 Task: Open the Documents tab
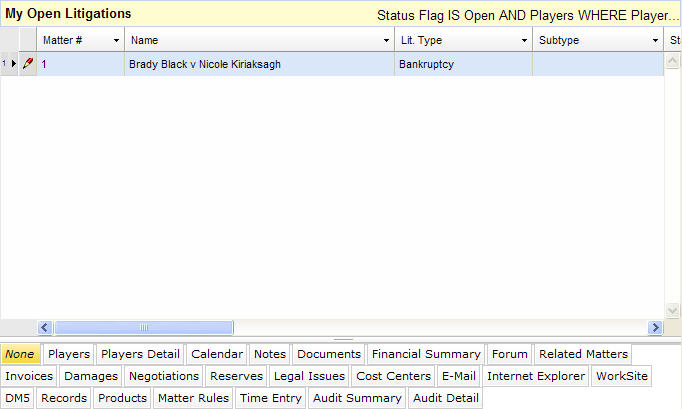pyautogui.click(x=329, y=354)
